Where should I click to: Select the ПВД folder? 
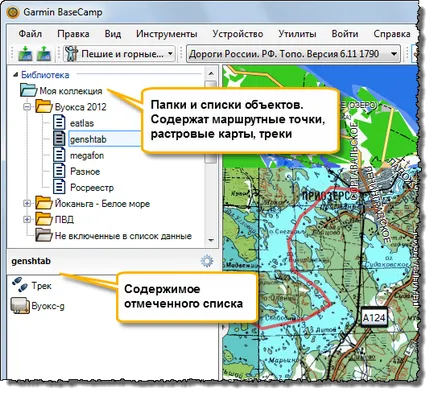pyautogui.click(x=64, y=220)
